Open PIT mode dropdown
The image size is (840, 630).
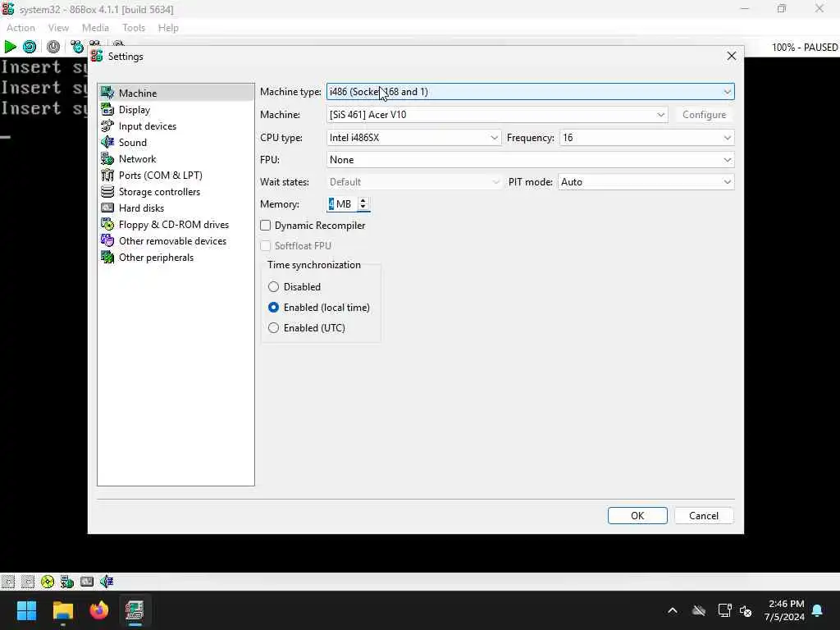click(x=646, y=182)
